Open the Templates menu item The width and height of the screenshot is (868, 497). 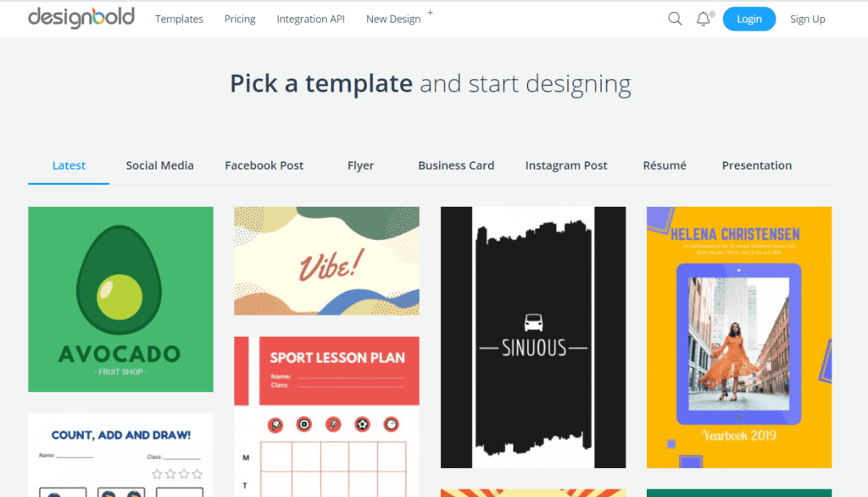179,18
